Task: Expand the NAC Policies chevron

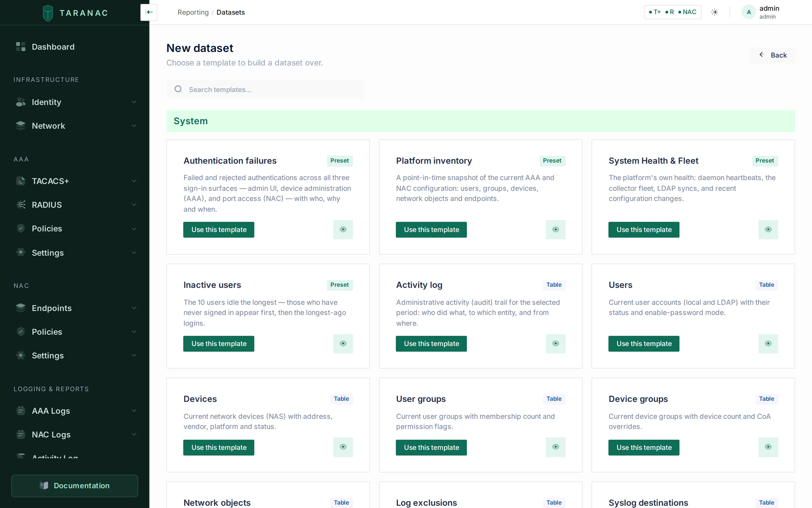Action: coord(134,332)
